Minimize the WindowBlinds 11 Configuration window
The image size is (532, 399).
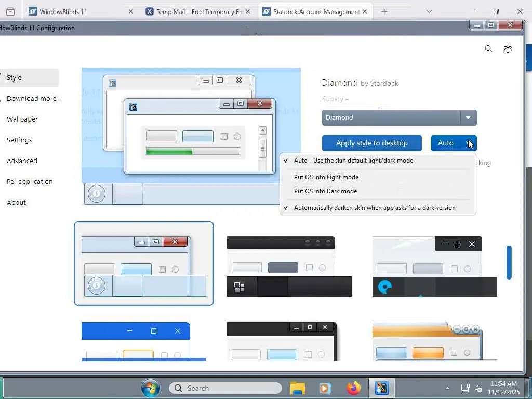(x=477, y=25)
